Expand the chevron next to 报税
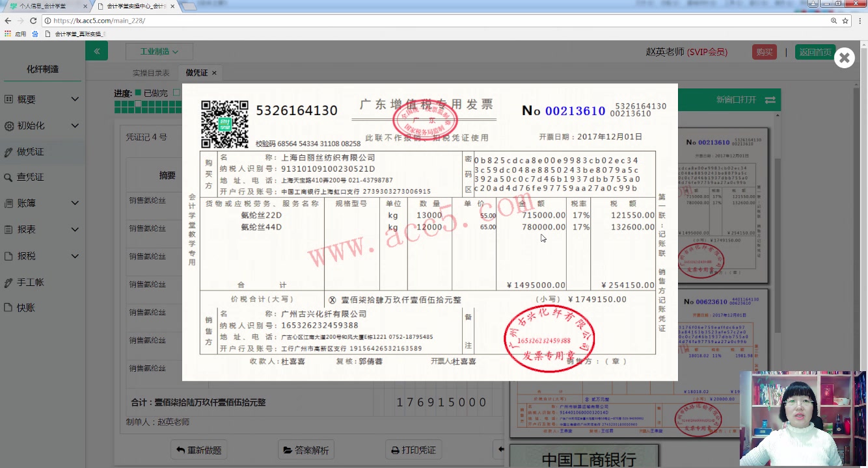 [75, 256]
